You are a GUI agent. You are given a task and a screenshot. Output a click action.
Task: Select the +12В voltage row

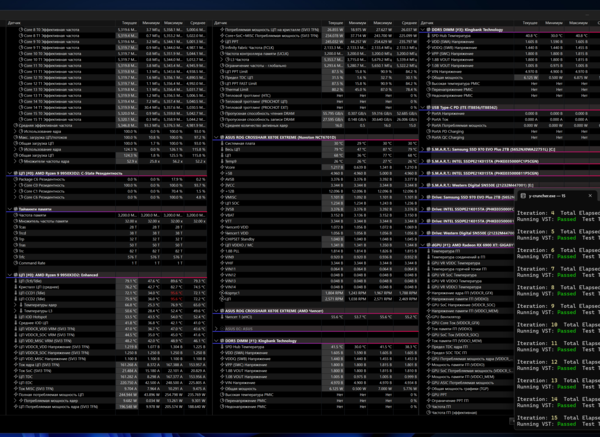(x=316, y=191)
